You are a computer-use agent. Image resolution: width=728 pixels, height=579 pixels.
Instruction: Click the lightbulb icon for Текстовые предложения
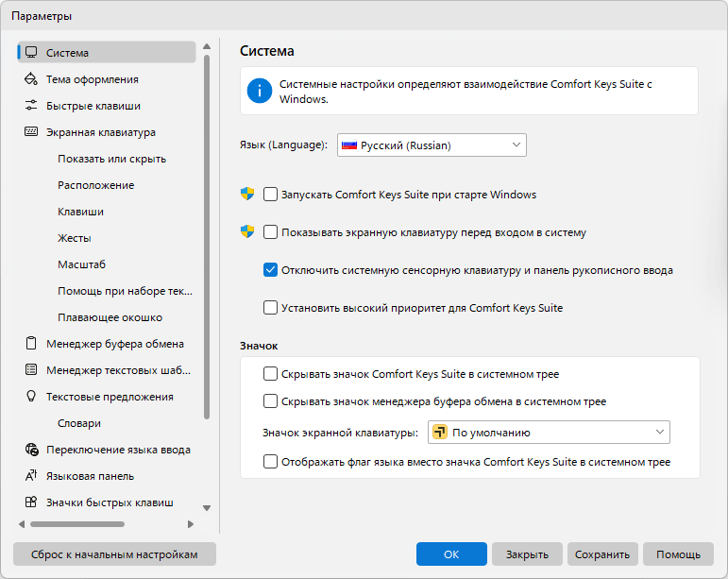[31, 396]
